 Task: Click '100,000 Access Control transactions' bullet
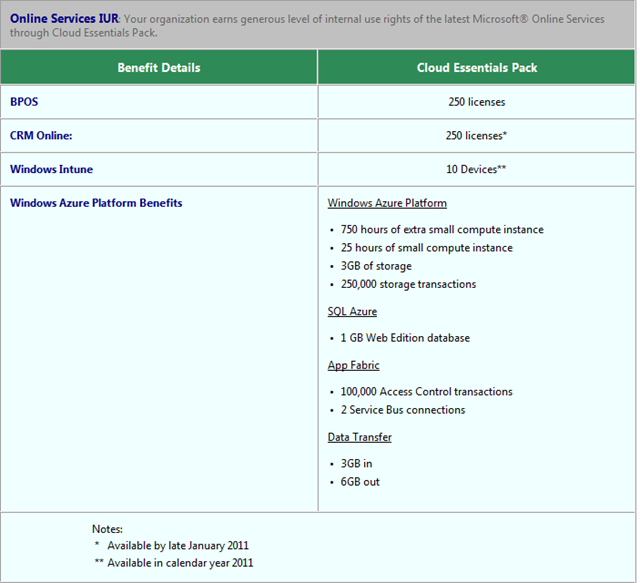point(427,392)
